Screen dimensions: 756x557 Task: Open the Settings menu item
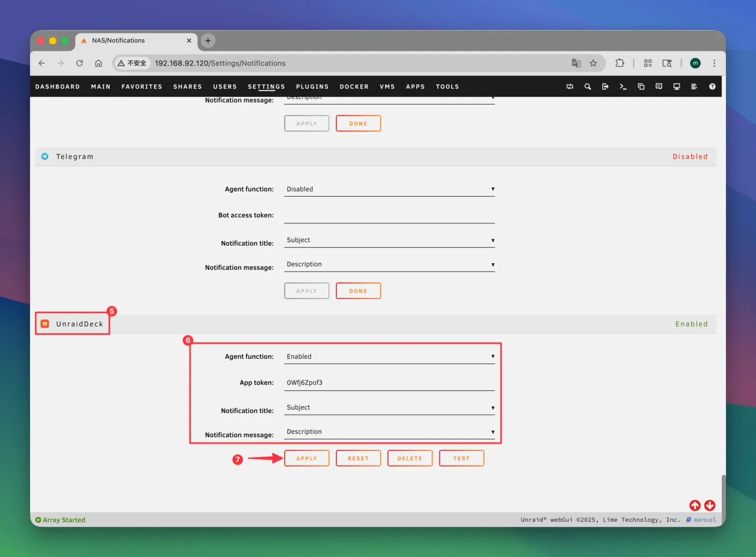coord(267,86)
